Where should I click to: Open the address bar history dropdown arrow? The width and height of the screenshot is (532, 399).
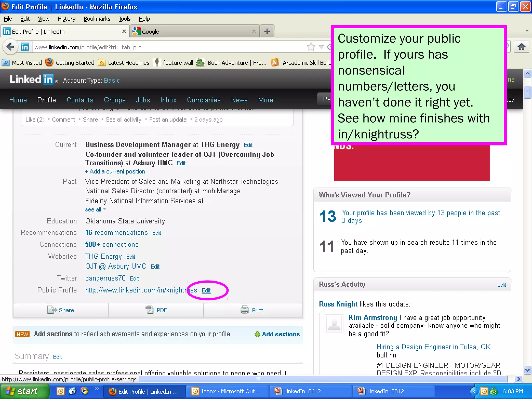pos(321,47)
